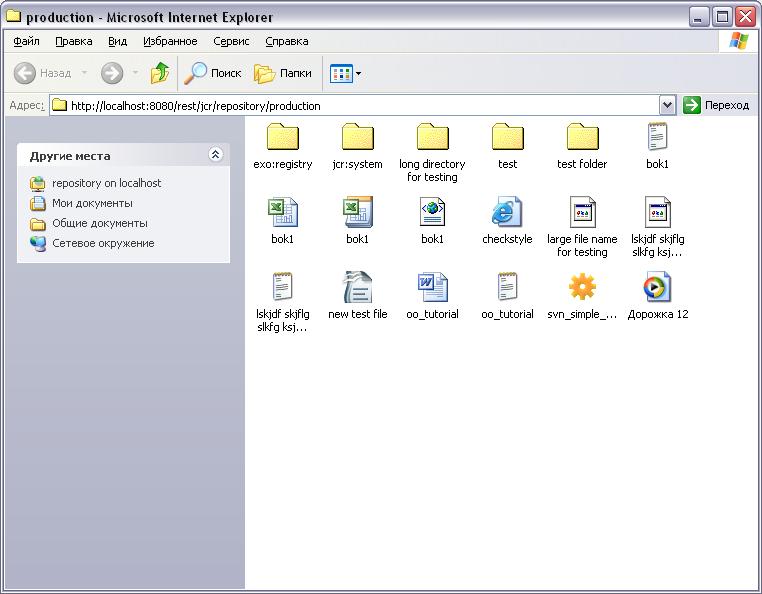
Task: Toggle the Folders (Папки) pane button
Action: point(283,73)
